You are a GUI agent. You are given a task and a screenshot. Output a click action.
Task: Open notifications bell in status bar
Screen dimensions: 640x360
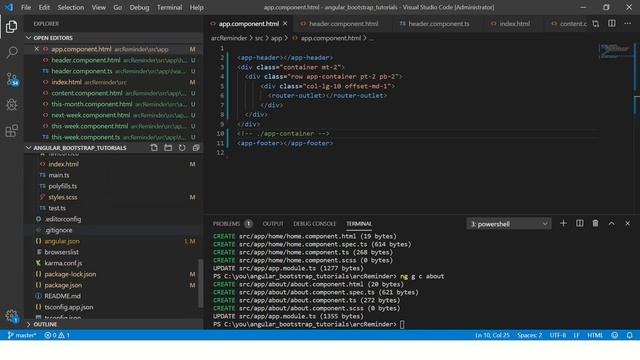[x=629, y=335]
